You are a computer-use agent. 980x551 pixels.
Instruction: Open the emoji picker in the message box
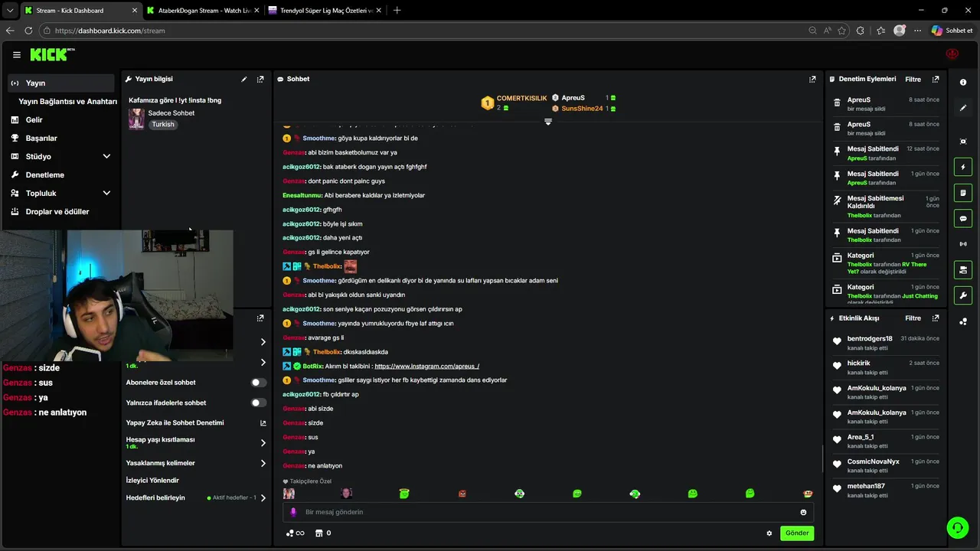[x=803, y=512]
